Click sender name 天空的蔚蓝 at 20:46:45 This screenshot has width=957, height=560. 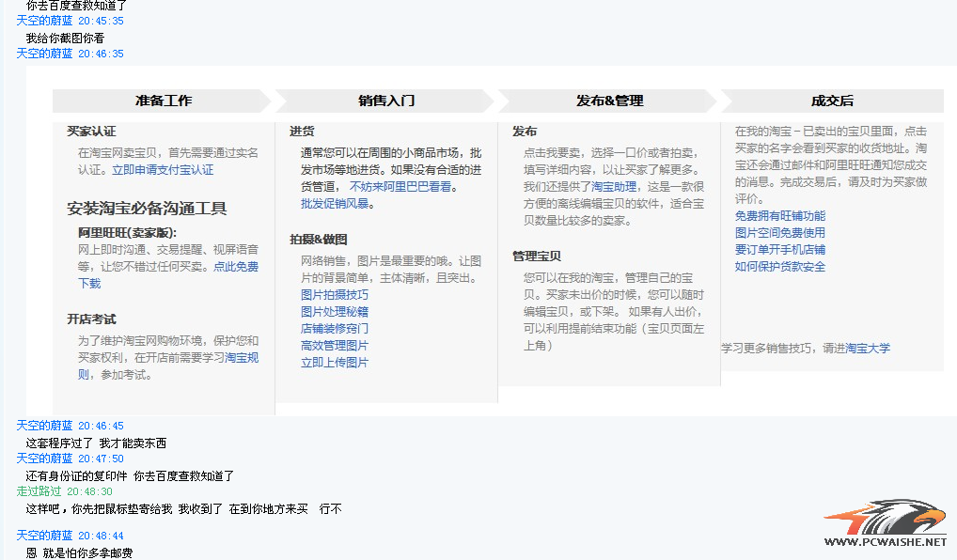coord(44,426)
